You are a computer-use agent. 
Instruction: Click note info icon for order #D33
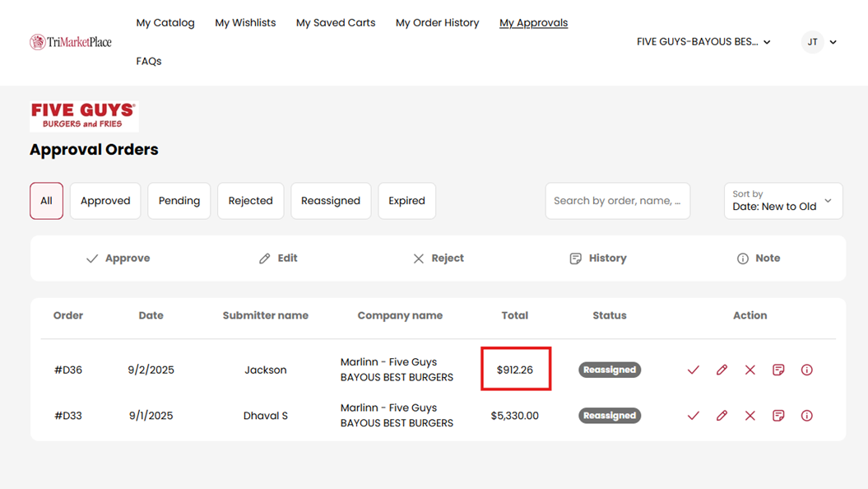pyautogui.click(x=806, y=416)
